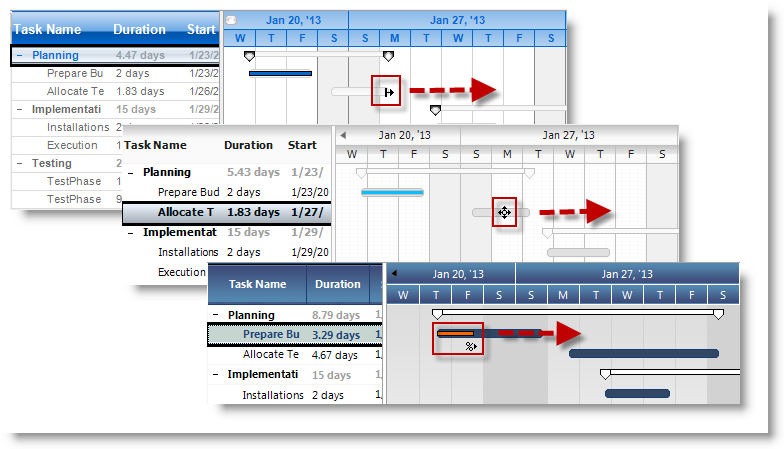Click the 1.83 days cell in the top blue Gantt

pos(140,92)
